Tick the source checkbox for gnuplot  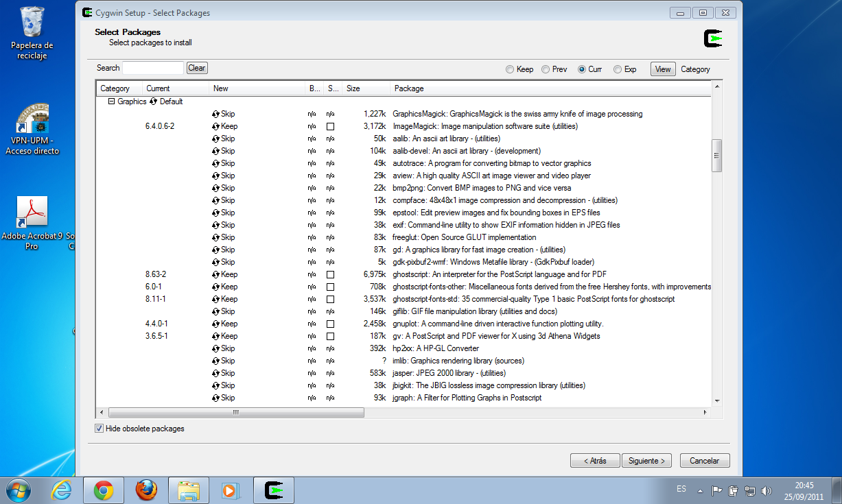[x=330, y=324]
